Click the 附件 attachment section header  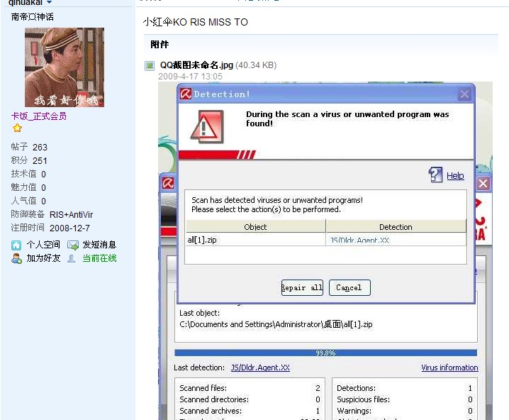tap(160, 44)
